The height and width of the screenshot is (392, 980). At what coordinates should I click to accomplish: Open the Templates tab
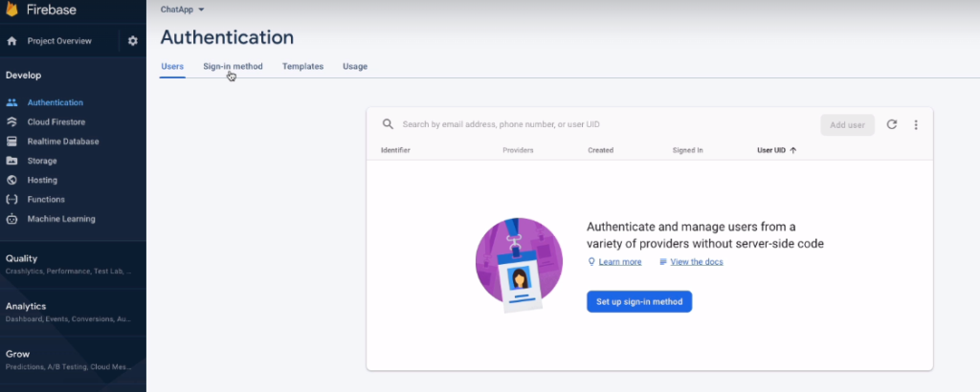tap(302, 66)
